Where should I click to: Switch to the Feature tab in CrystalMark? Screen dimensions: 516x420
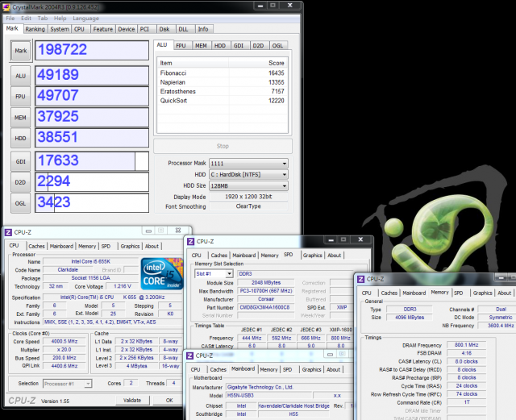[103, 29]
